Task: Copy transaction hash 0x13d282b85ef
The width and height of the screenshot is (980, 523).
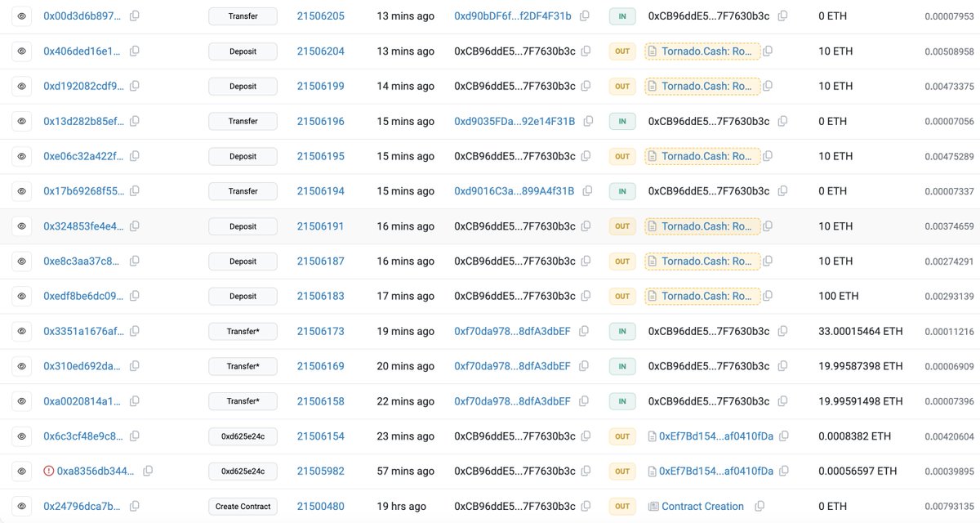Action: 135,121
